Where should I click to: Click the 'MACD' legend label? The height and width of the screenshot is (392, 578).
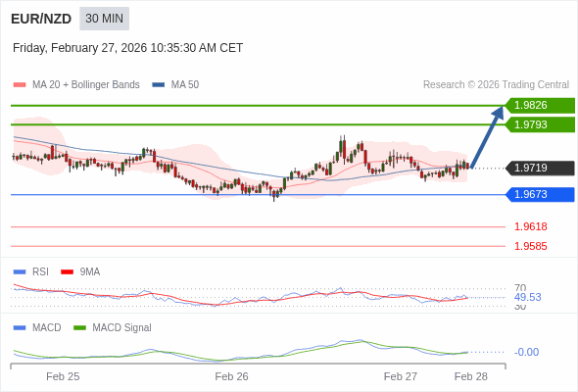click(x=46, y=328)
